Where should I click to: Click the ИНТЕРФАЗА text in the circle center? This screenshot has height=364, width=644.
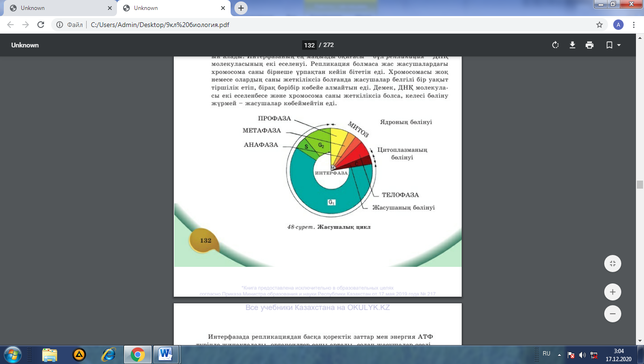[x=331, y=173]
